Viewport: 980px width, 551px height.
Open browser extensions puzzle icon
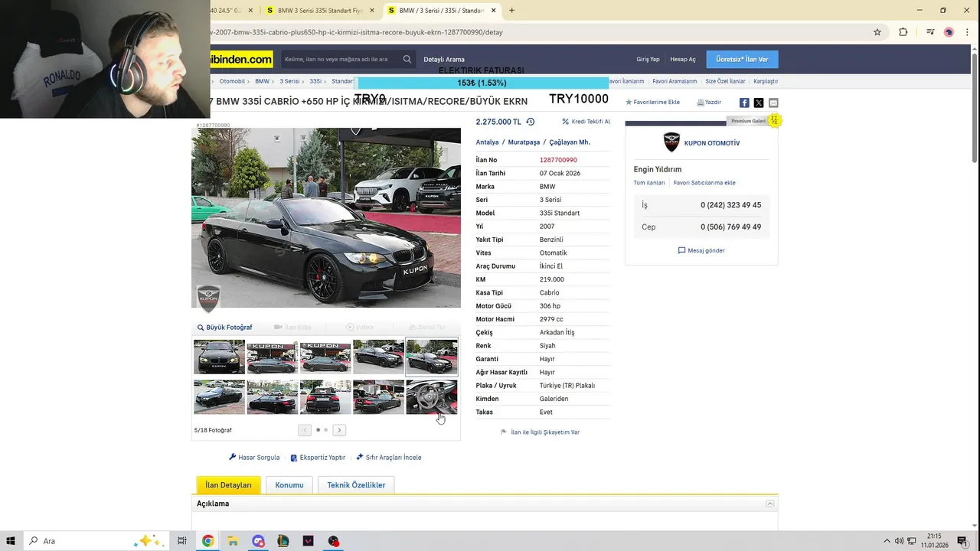903,32
